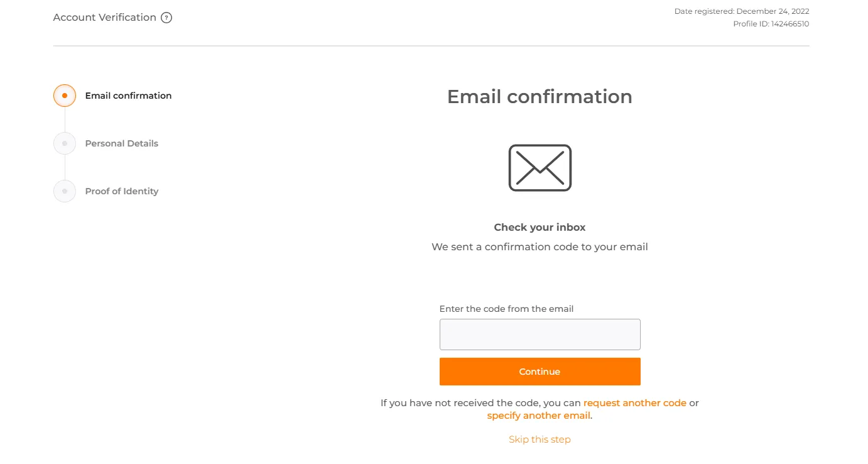Click the Check your inbox text

tap(540, 227)
